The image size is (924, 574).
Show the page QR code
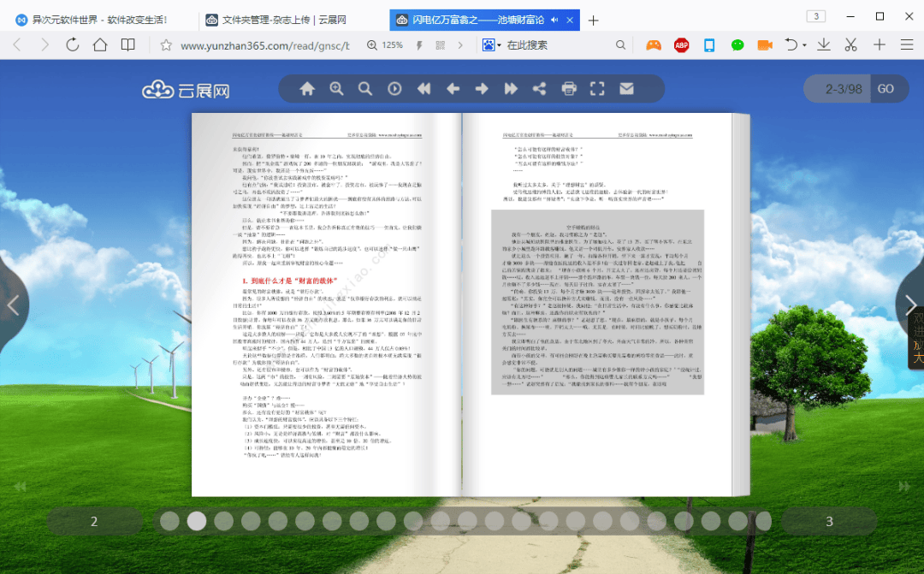tap(441, 44)
